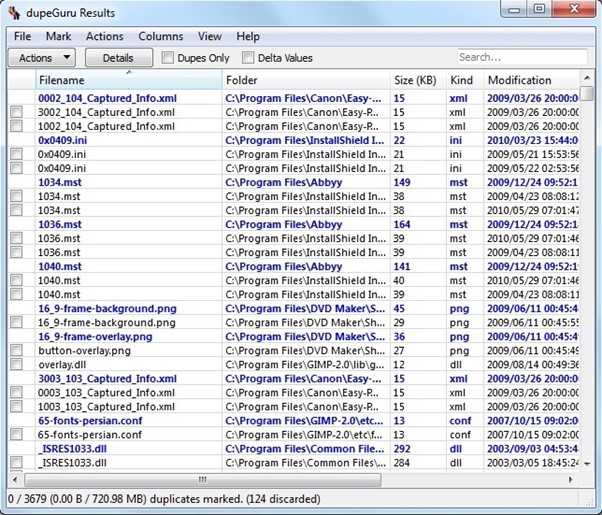Sort by the Filename column header
This screenshot has height=515, width=602.
tap(128, 80)
